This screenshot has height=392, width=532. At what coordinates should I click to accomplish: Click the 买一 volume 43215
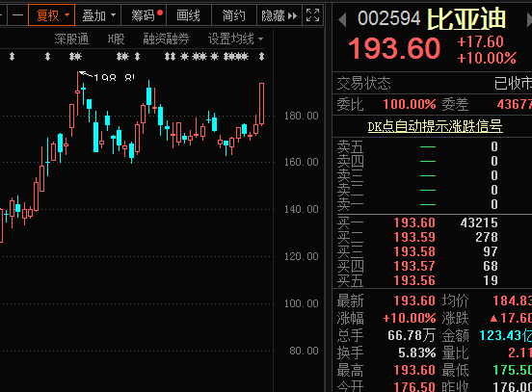click(x=479, y=222)
